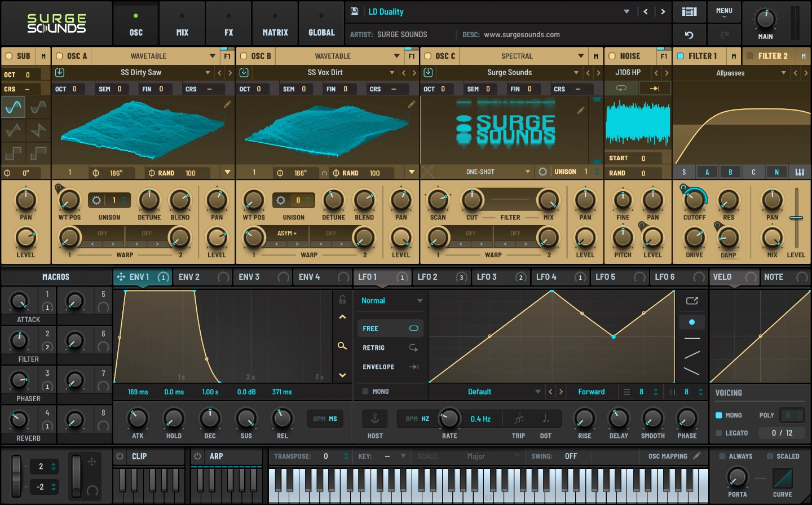Screen dimensions: 812x505
Task: Enable the OSC A checkbox
Action: click(x=59, y=56)
